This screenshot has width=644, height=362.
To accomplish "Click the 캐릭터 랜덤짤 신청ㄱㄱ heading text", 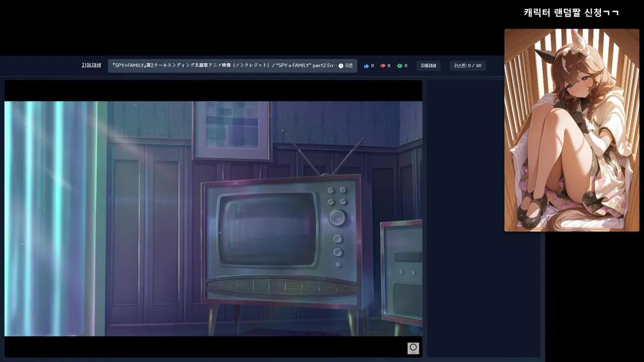I will 571,13.
